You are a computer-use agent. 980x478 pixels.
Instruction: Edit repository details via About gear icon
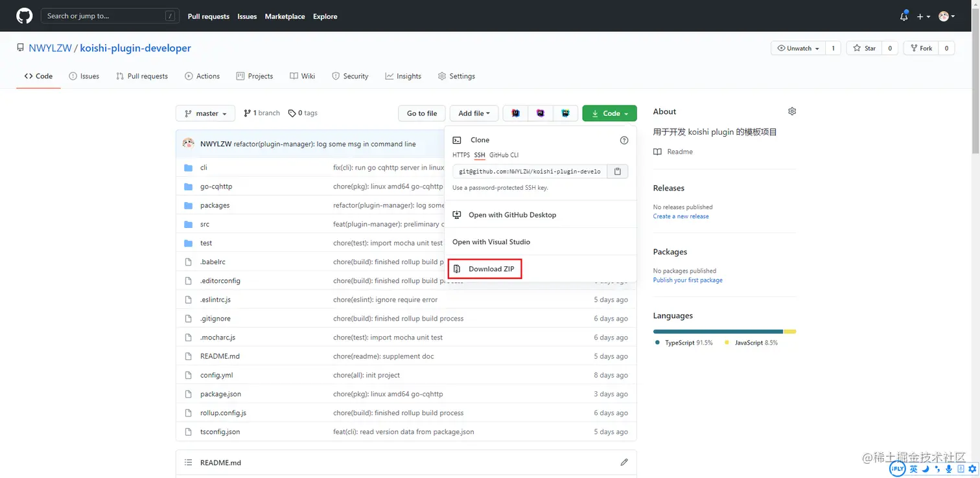791,111
